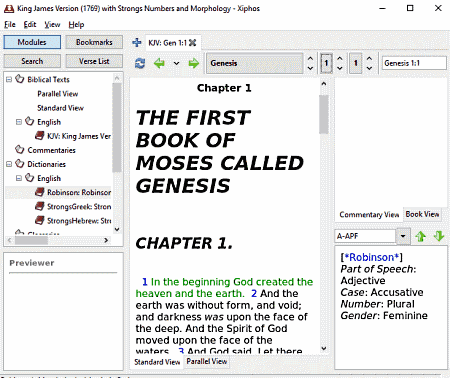This screenshot has width=450, height=378.
Task: Click down arrow of module tree scrollbar
Action: pyautogui.click(x=117, y=229)
